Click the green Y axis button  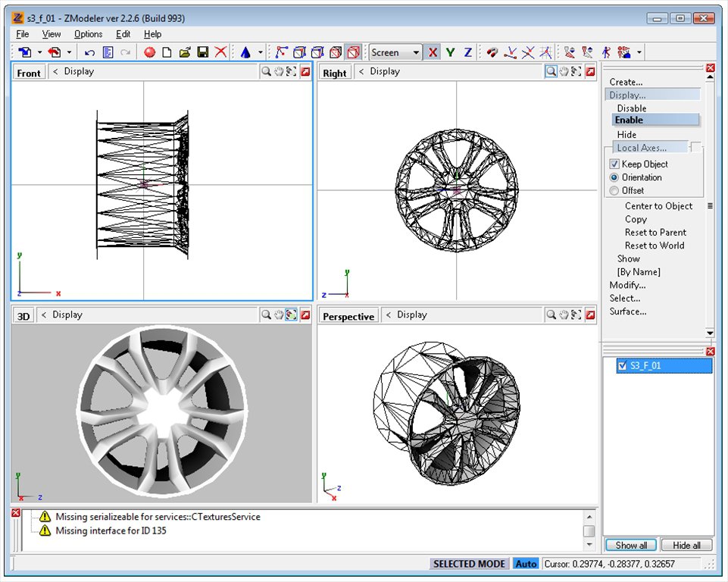(450, 52)
